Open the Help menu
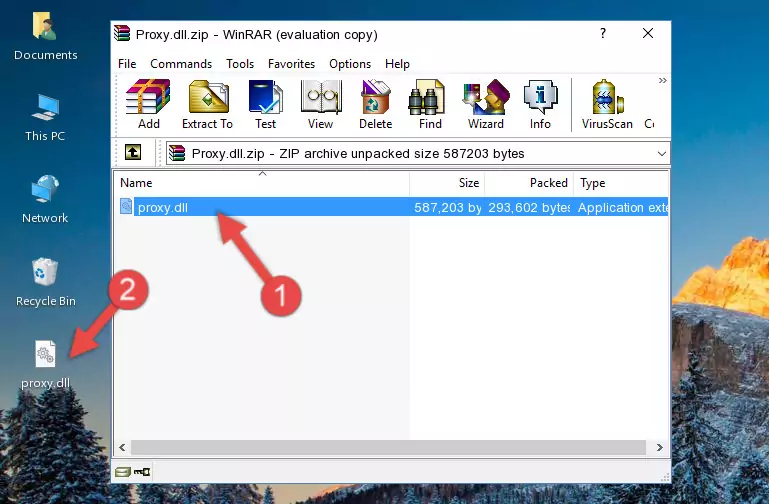The width and height of the screenshot is (769, 504). click(397, 64)
